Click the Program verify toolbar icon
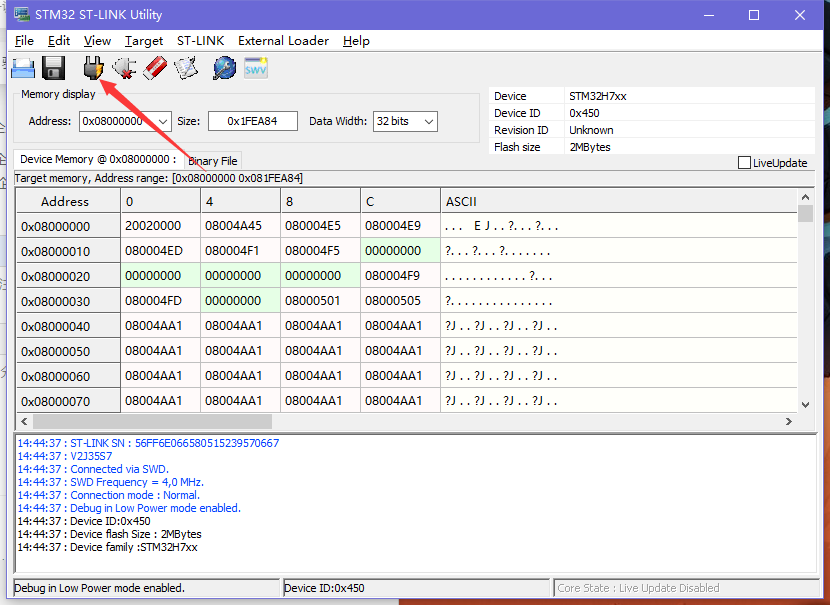 186,68
